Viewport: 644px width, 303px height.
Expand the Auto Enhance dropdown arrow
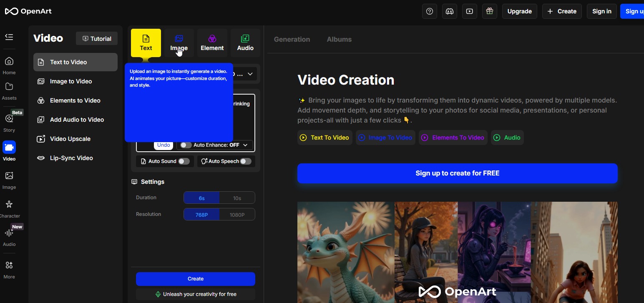tap(245, 145)
